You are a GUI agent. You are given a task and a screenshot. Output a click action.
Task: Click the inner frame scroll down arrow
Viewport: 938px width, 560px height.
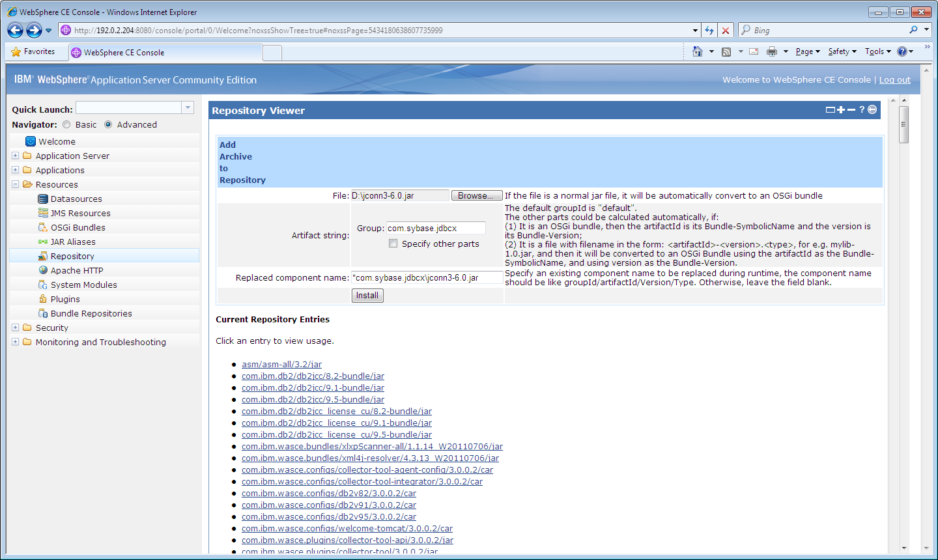coord(903,548)
